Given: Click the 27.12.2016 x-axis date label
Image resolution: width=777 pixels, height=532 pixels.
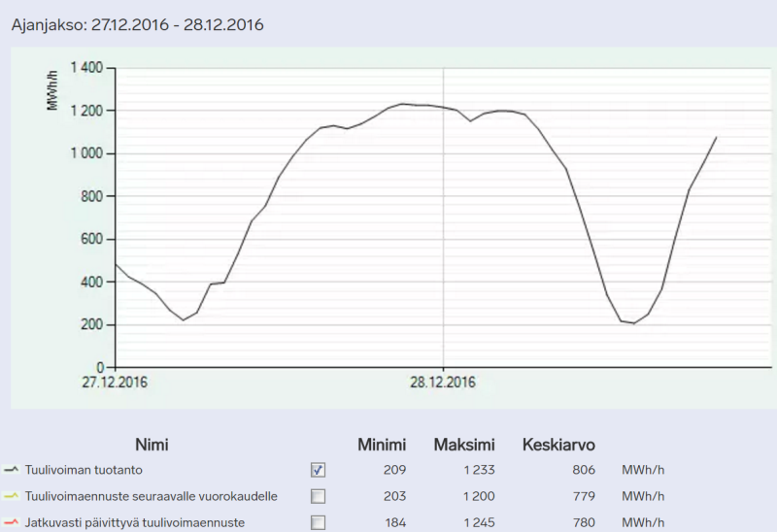Looking at the screenshot, I should click(115, 382).
